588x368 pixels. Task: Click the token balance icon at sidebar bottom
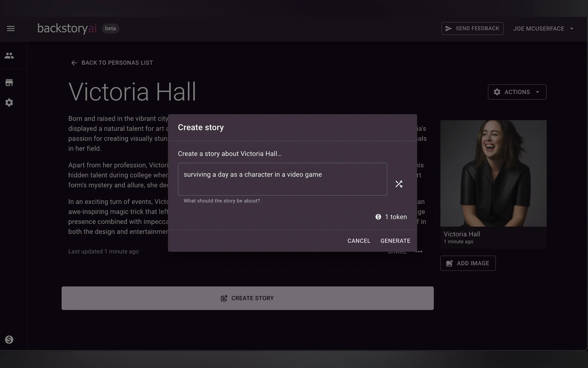point(9,339)
